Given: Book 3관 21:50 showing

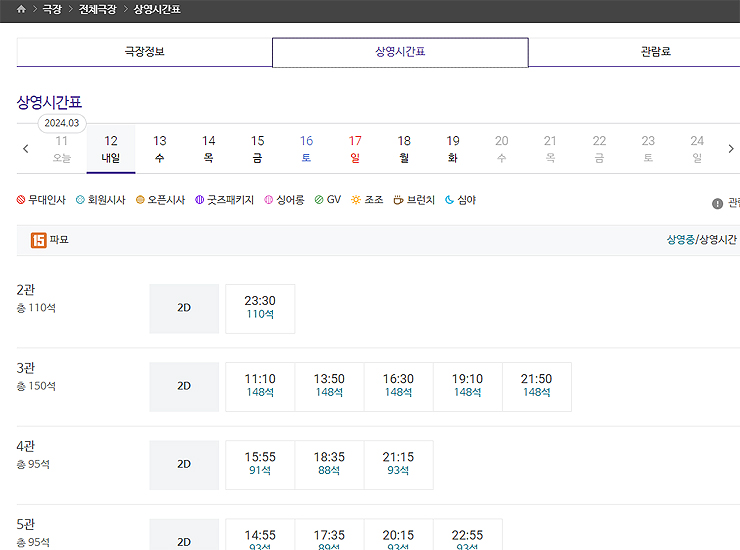Looking at the screenshot, I should (537, 387).
